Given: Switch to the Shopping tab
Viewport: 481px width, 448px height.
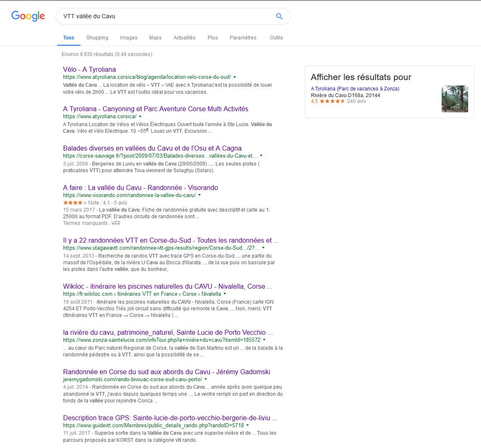Looking at the screenshot, I should [97, 37].
